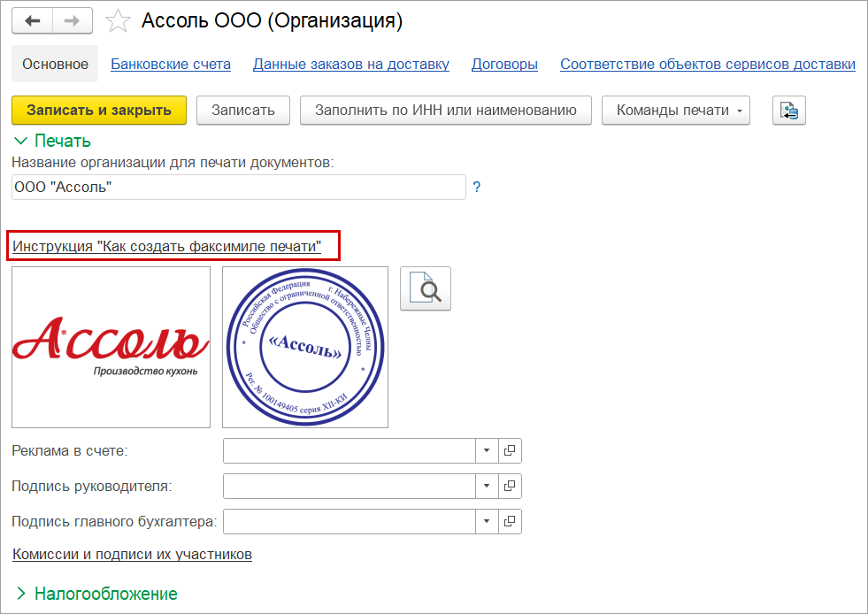This screenshot has height=614, width=868.
Task: Click the back navigation arrow
Action: 32,21
